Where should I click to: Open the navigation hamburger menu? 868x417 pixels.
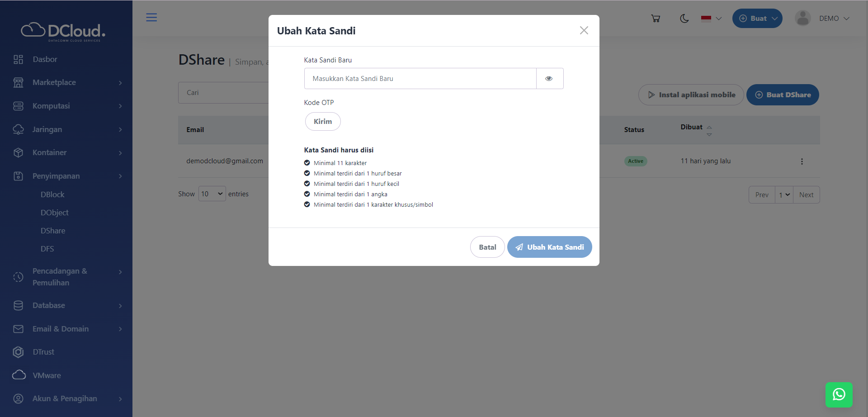151,18
